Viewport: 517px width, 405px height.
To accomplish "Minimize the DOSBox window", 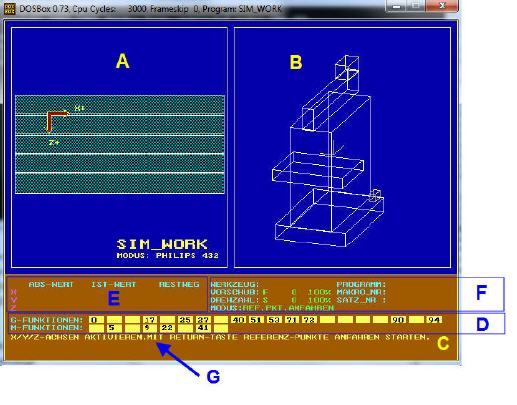I will (x=397, y=6).
